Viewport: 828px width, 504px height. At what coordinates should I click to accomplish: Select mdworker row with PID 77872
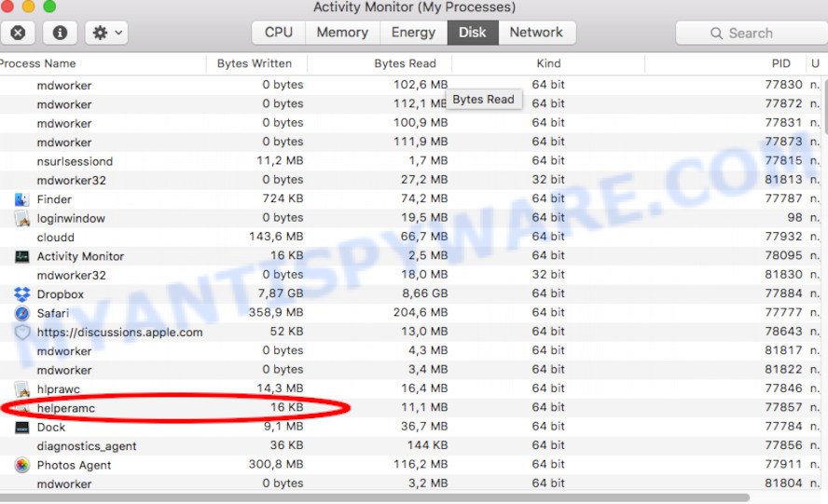412,104
